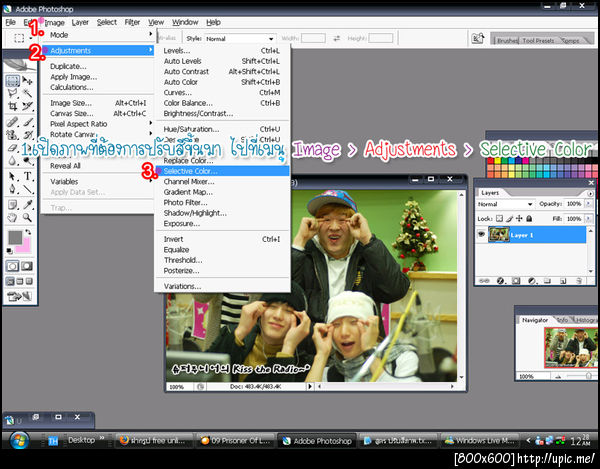This screenshot has width=600, height=469.
Task: Switch to the Navigator tab
Action: [x=534, y=320]
